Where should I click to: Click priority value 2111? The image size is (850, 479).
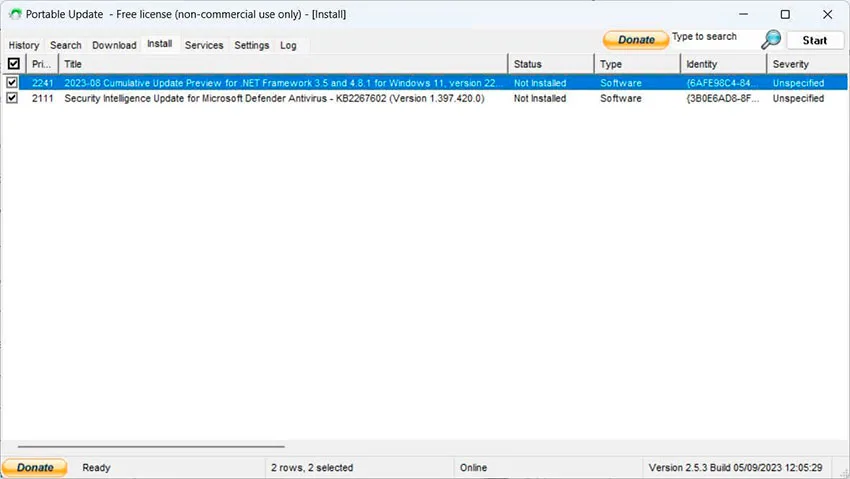tap(42, 99)
